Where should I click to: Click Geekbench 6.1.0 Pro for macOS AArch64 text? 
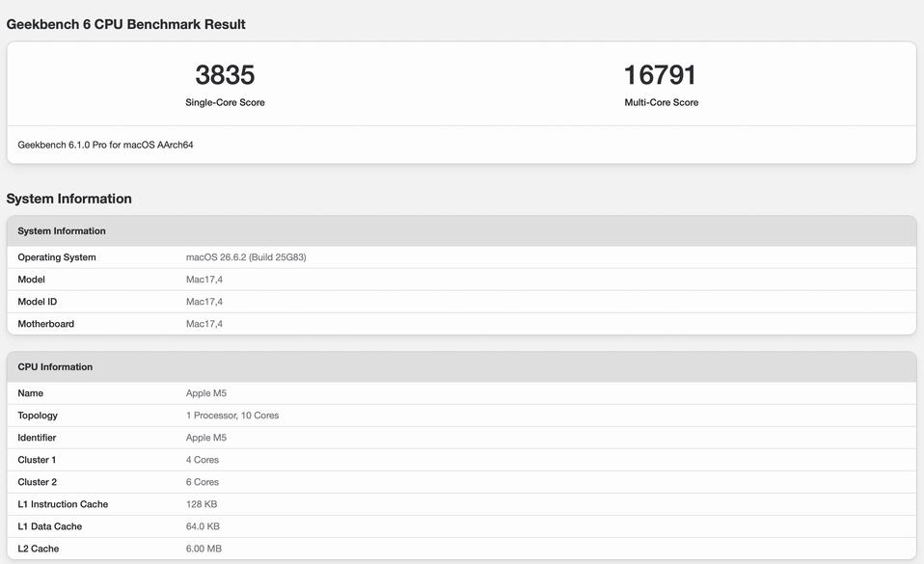(105, 145)
